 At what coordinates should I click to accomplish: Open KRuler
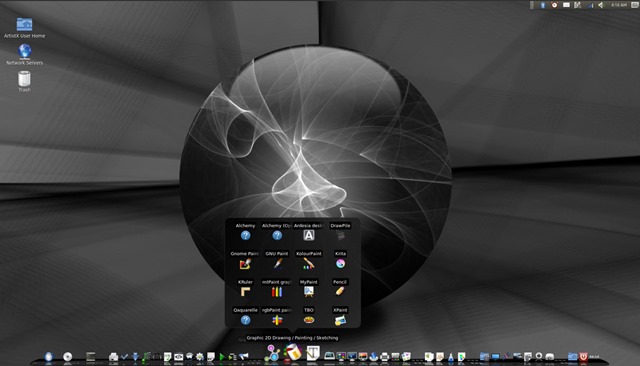pyautogui.click(x=245, y=292)
